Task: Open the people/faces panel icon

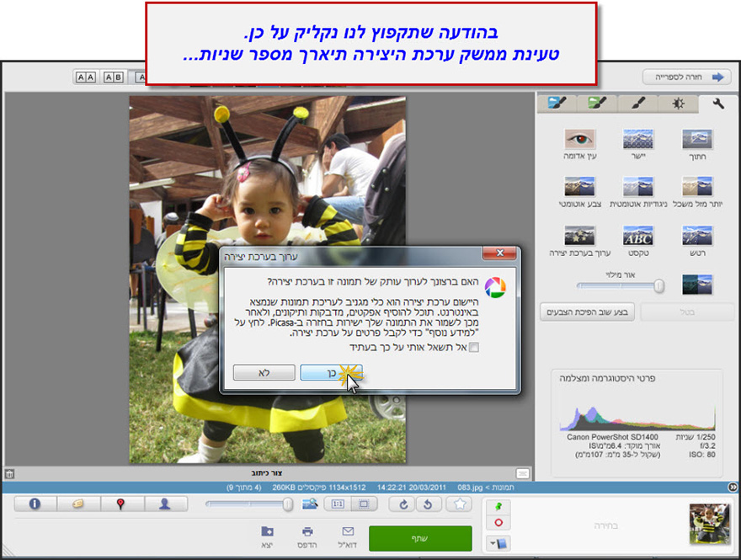Action: click(163, 504)
